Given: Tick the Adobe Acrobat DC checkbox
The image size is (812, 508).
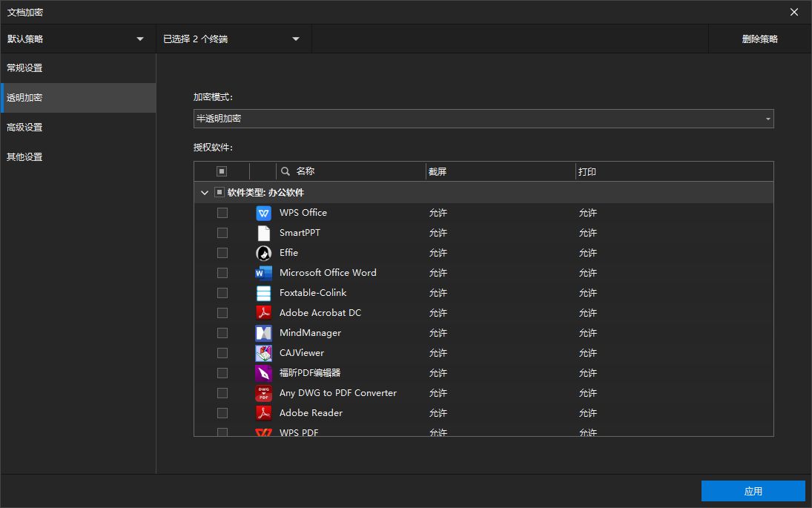Looking at the screenshot, I should click(222, 313).
